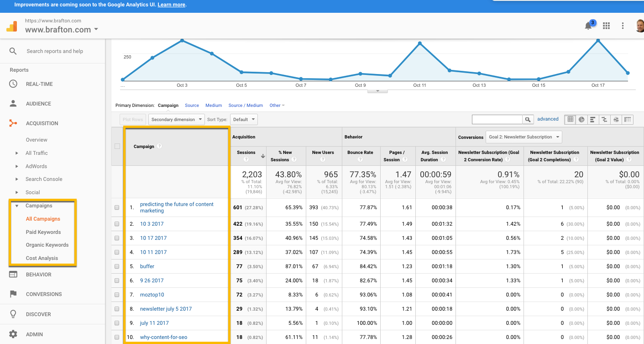The height and width of the screenshot is (344, 644).
Task: Expand Goal 2 Newsletter Subscription dropdown
Action: 524,137
